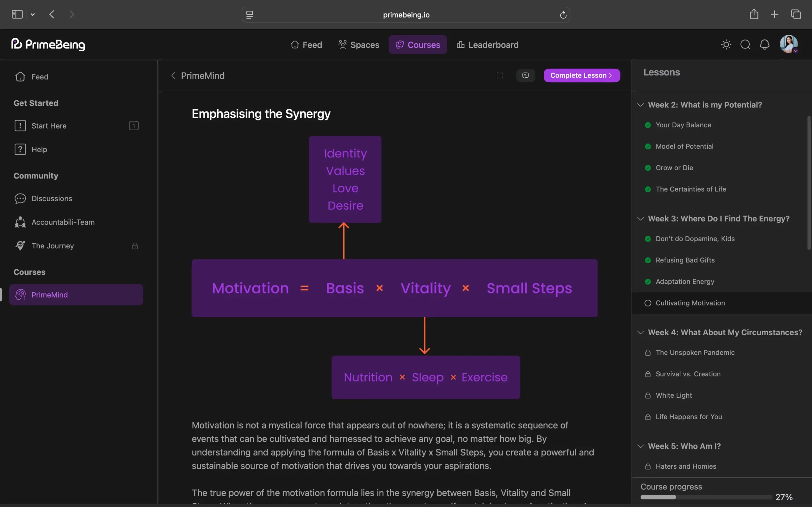Open the search magnifier icon
The width and height of the screenshot is (812, 507).
coord(745,45)
